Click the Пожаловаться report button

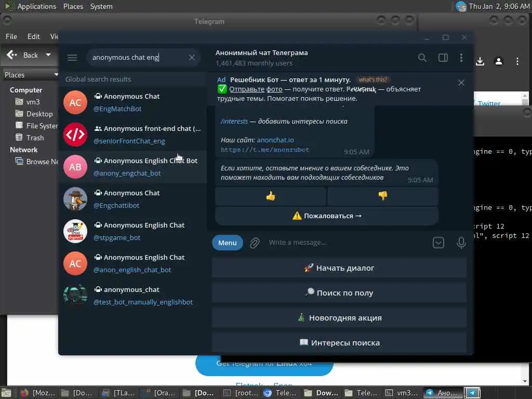pos(327,216)
